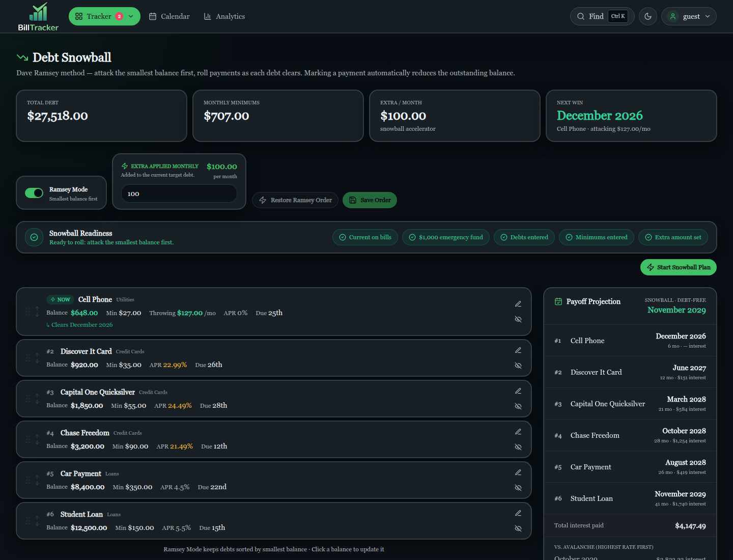Click the Snowball Readiness check icon
Image resolution: width=733 pixels, height=560 pixels.
pos(34,237)
